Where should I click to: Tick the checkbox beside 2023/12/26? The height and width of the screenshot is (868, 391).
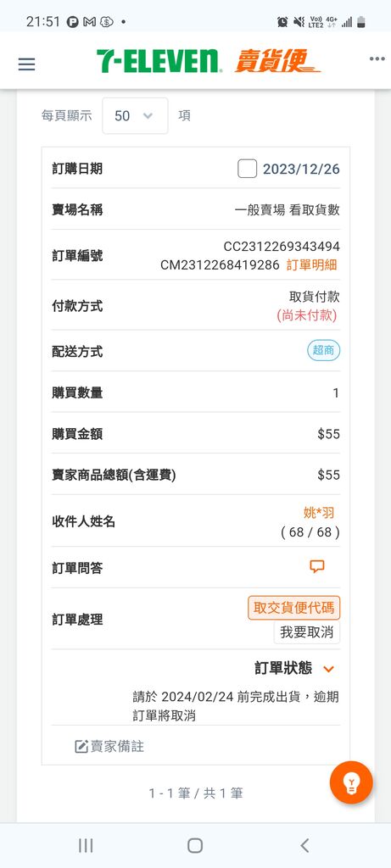pyautogui.click(x=247, y=169)
